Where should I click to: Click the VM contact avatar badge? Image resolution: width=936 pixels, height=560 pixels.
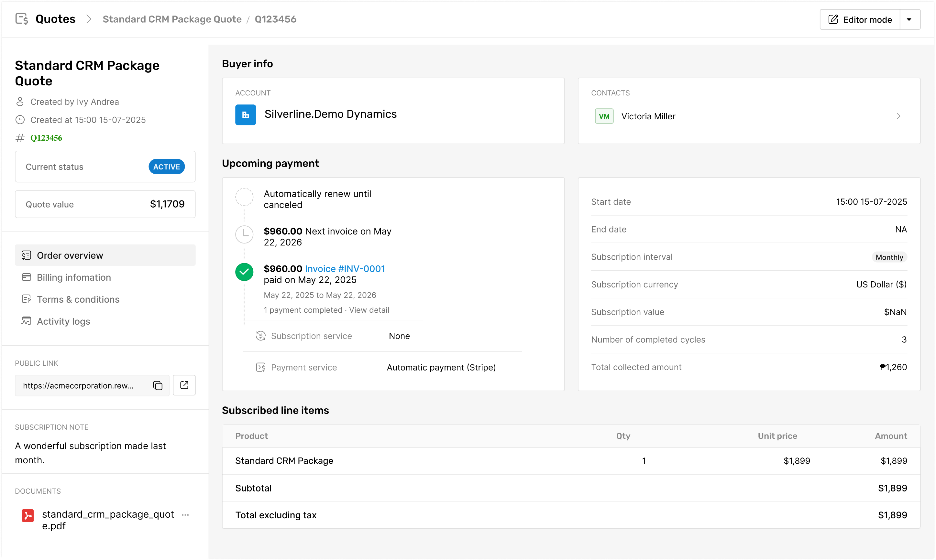click(604, 116)
